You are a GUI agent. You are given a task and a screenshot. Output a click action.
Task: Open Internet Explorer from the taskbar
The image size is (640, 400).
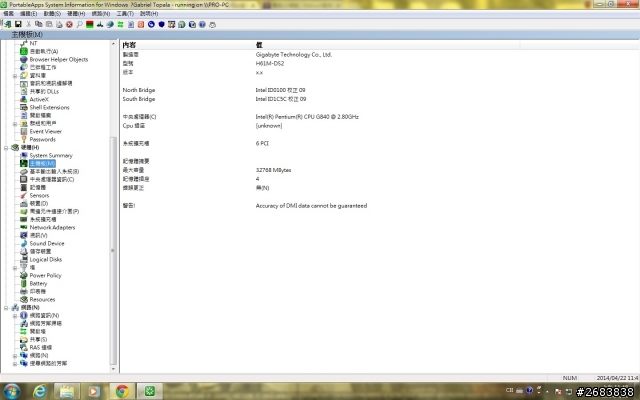tap(40, 392)
